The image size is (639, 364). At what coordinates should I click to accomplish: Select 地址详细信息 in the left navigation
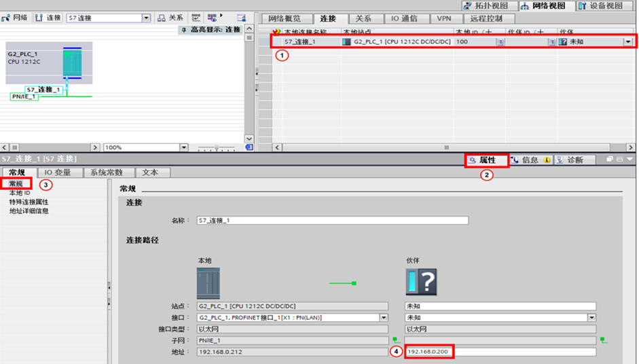pyautogui.click(x=29, y=211)
